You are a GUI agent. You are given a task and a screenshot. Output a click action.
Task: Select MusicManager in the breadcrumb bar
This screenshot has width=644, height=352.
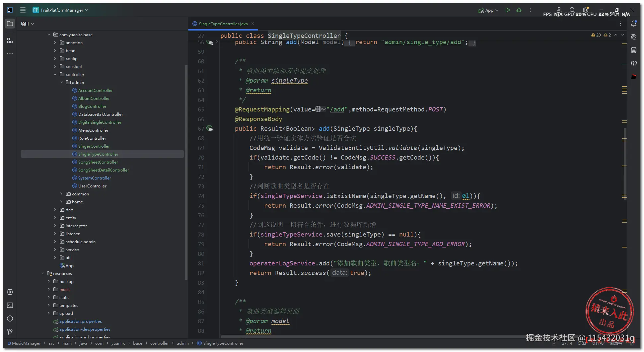26,343
